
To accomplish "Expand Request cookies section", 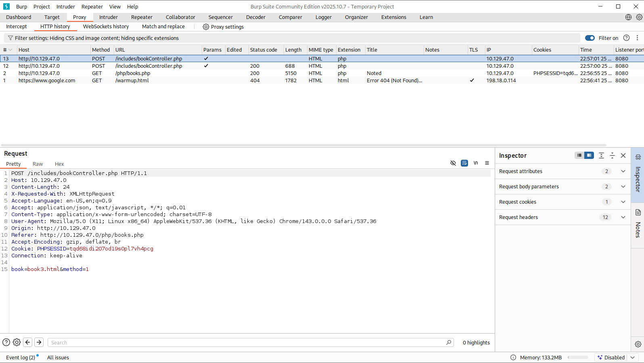I will 623,202.
